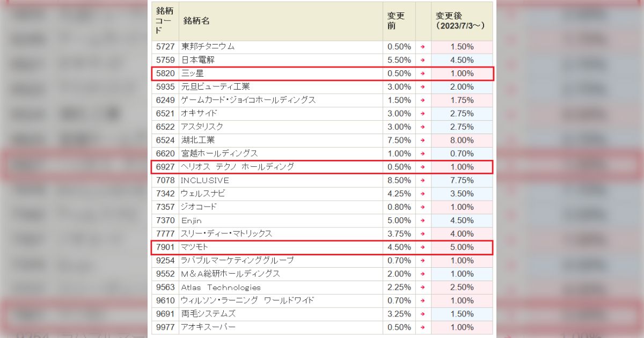Click the arrow beside アオキスーパー
Viewport: 644px width, 338px height.
pos(423,327)
